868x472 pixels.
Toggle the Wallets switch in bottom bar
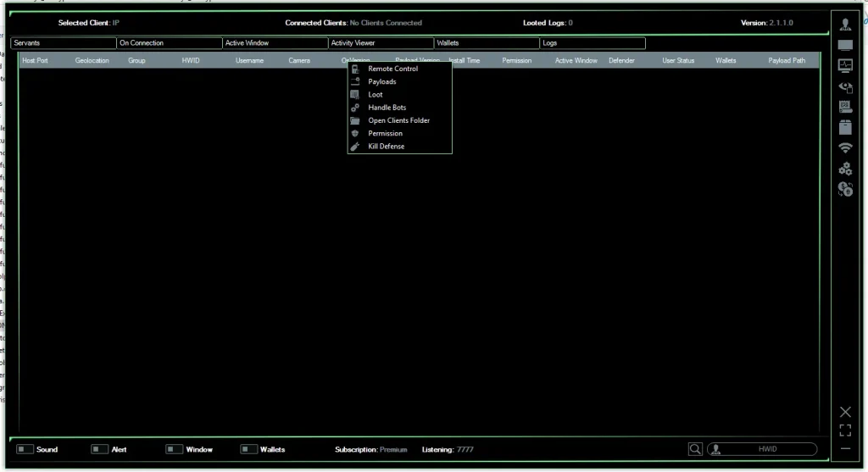pyautogui.click(x=248, y=449)
